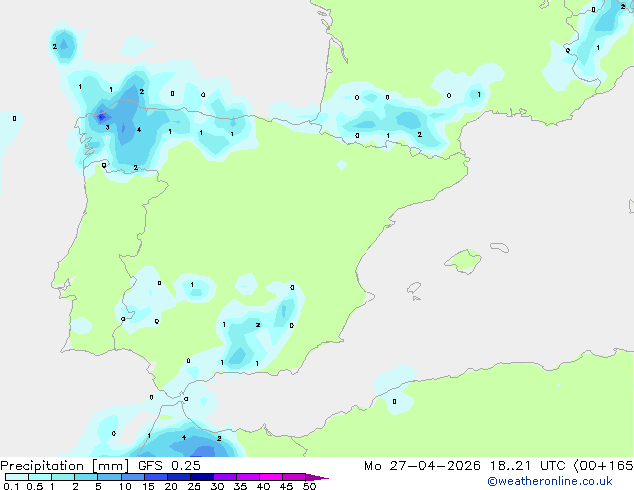Click the '18..21 UTC' time text
634x490 pixels.
tap(527, 466)
